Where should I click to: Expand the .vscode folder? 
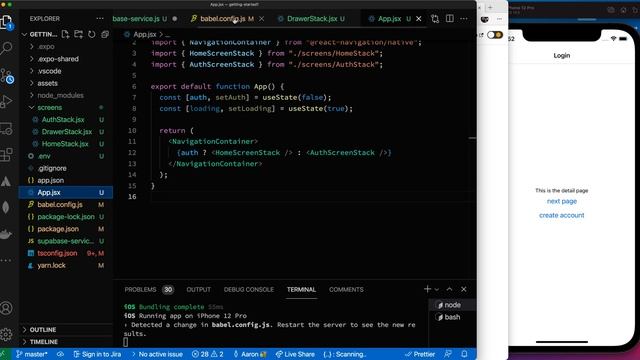[49, 71]
